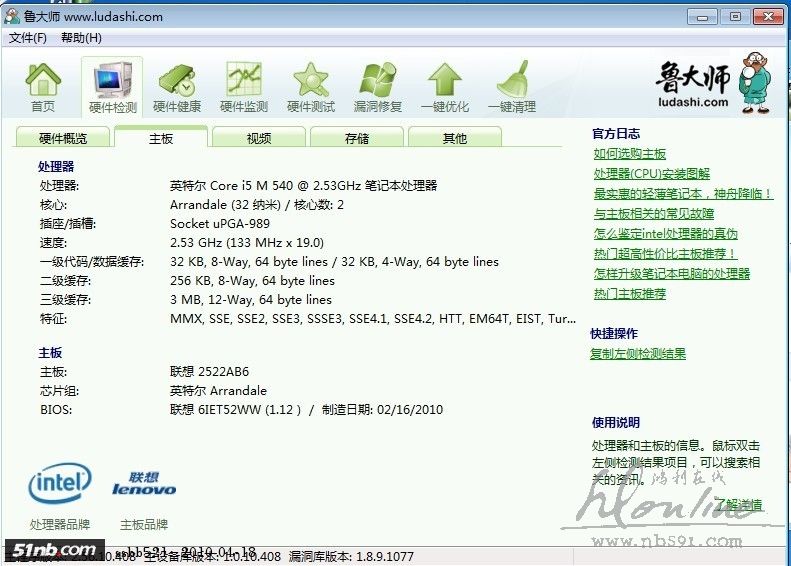Open the 如何选购主板 link
791x566 pixels.
coord(629,154)
